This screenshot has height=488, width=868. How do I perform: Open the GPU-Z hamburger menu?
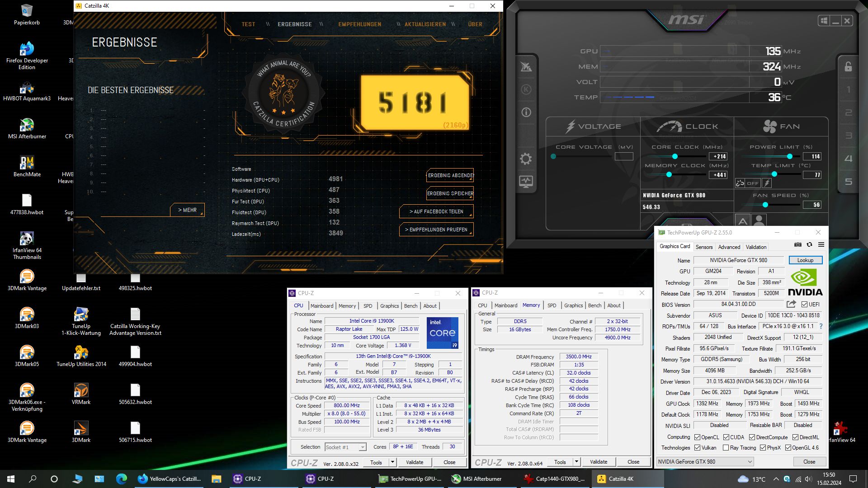coord(821,244)
